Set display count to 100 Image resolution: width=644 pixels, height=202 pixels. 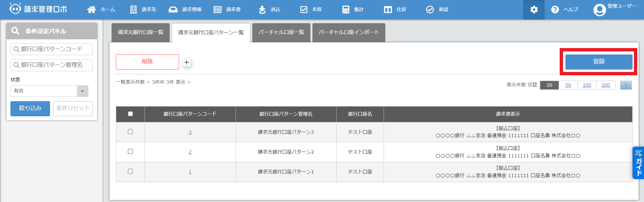click(x=587, y=85)
